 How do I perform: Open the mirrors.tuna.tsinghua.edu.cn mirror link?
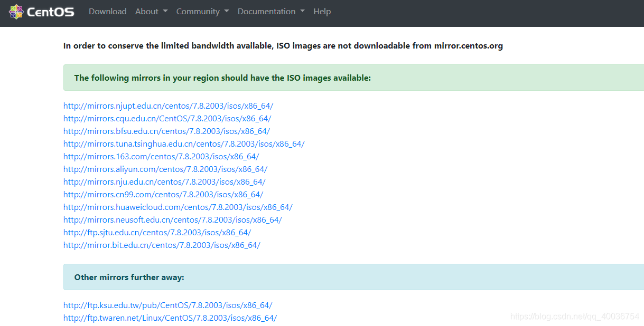click(x=184, y=144)
